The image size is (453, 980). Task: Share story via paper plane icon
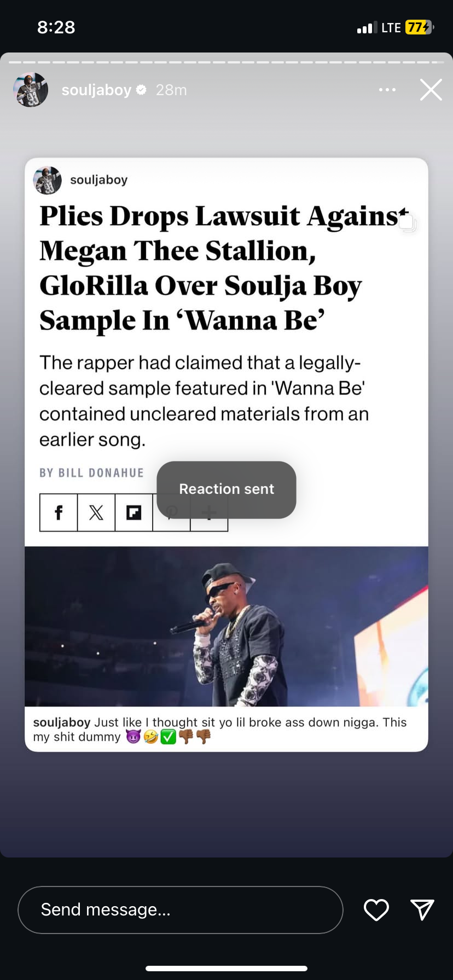click(x=422, y=909)
